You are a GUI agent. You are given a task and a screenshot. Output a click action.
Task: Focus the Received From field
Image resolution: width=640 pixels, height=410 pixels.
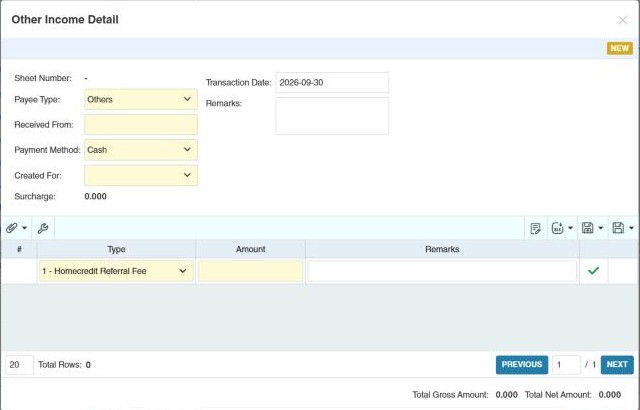point(141,124)
